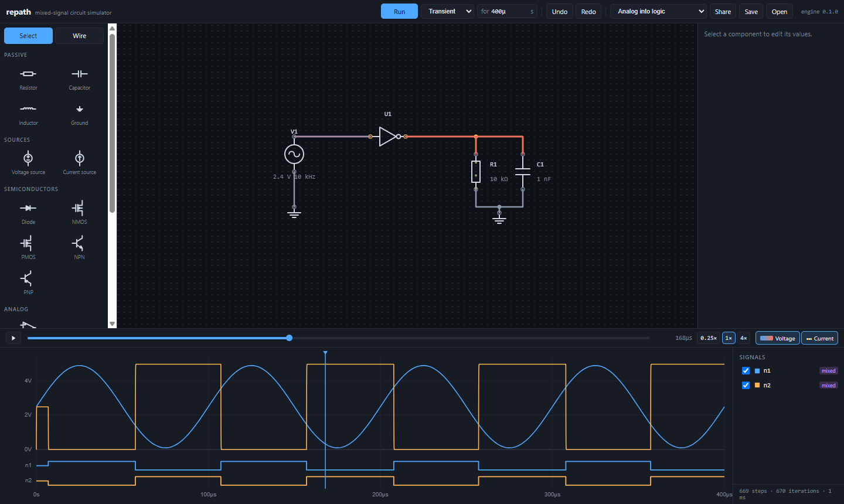Select capacitor C1 symbol on the schematic
Image resolution: width=844 pixels, height=504 pixels.
point(523,172)
